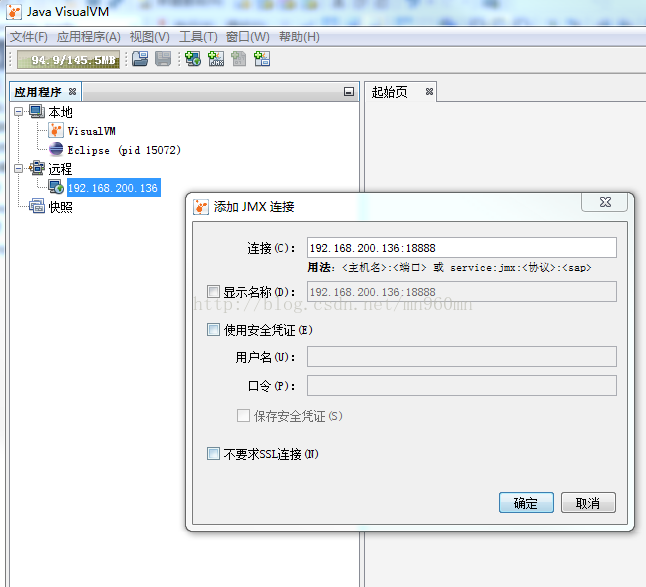646x587 pixels.
Task: Enable the 使用安全凭证(E) checkbox
Action: (x=213, y=330)
